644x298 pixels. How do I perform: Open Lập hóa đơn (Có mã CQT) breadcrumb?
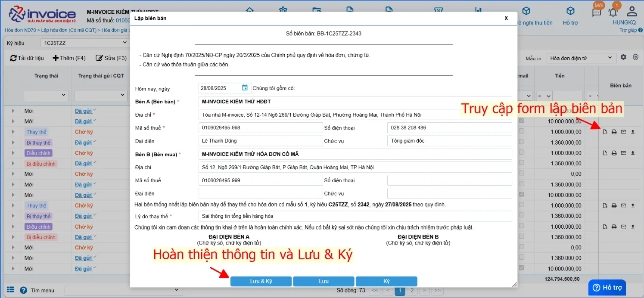(x=69, y=30)
